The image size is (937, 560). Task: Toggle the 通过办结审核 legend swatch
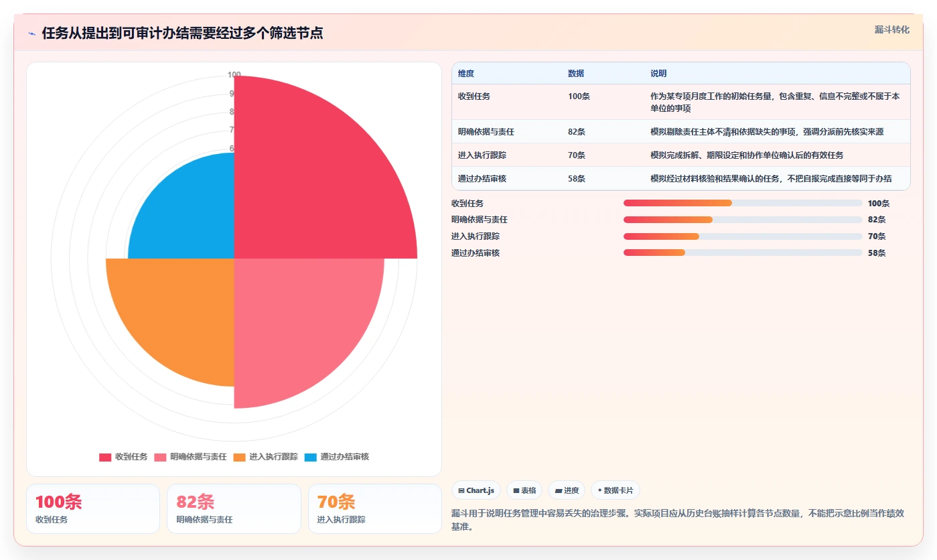(x=310, y=458)
